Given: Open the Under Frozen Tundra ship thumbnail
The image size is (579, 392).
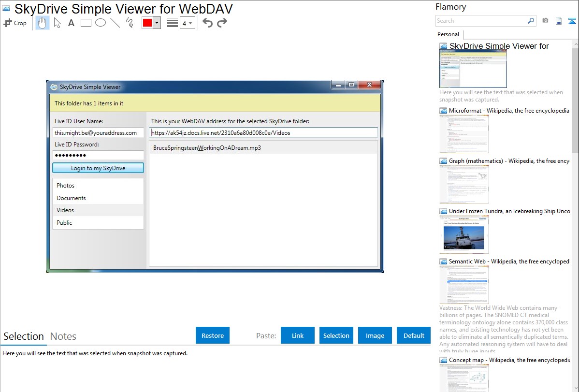Looking at the screenshot, I should tap(464, 234).
